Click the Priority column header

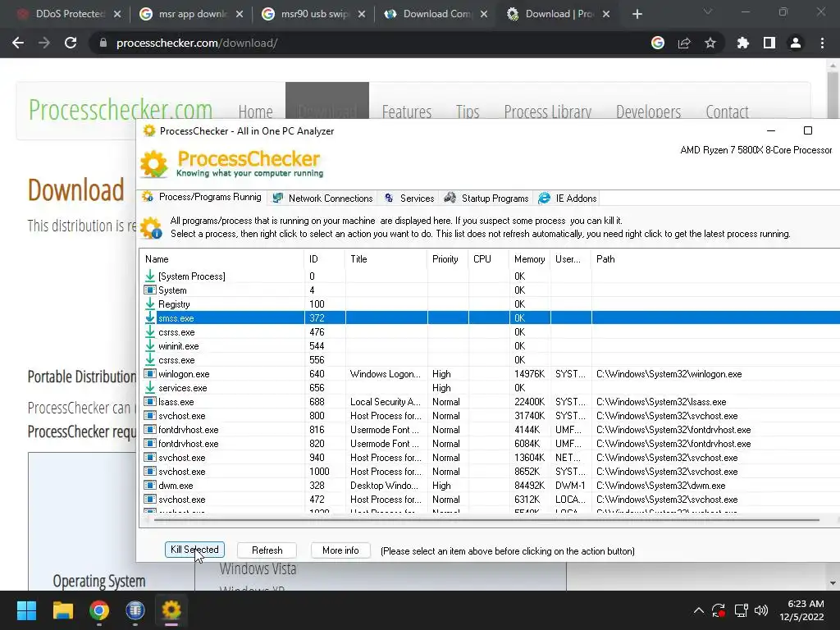(448, 258)
